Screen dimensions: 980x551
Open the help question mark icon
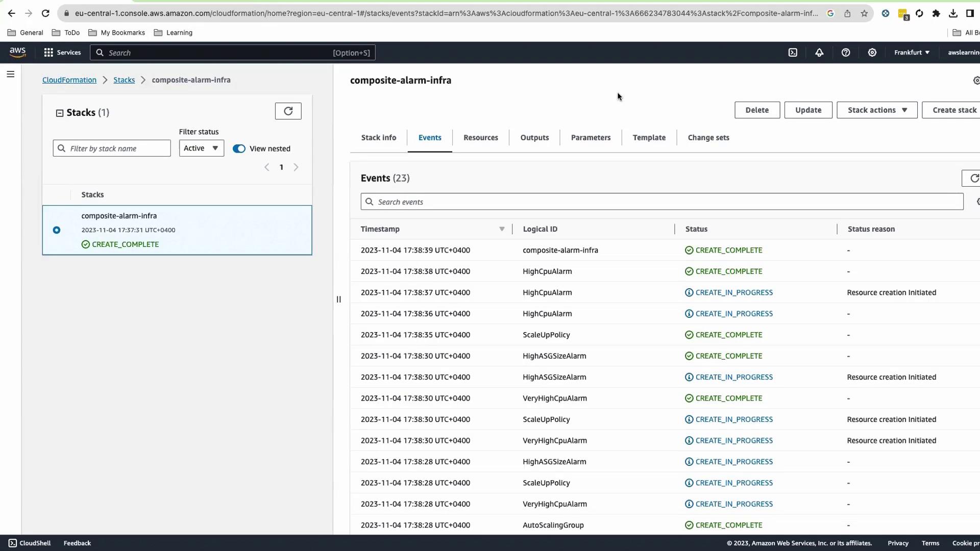(846, 53)
